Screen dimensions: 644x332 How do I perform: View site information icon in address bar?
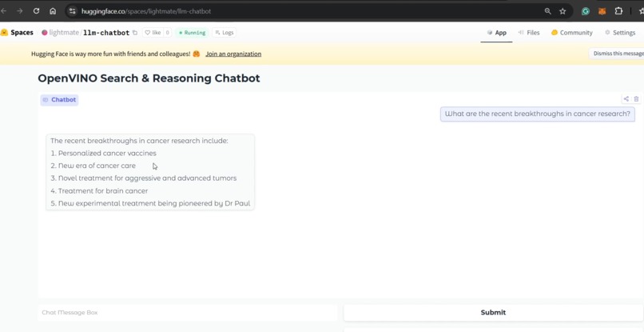click(72, 11)
